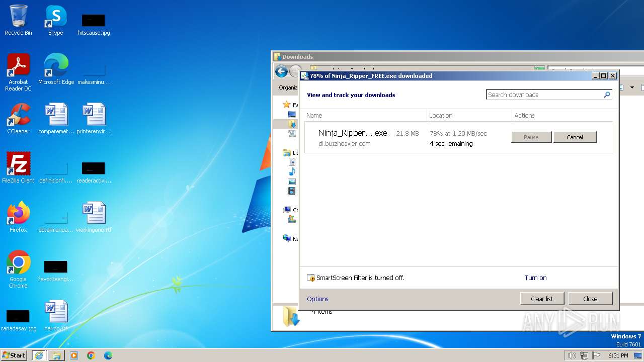
Task: Click the dl.buzzheavier.com source text
Action: (x=344, y=143)
